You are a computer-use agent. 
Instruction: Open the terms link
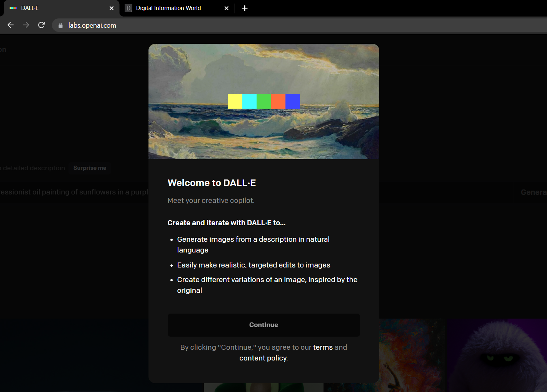pos(323,347)
